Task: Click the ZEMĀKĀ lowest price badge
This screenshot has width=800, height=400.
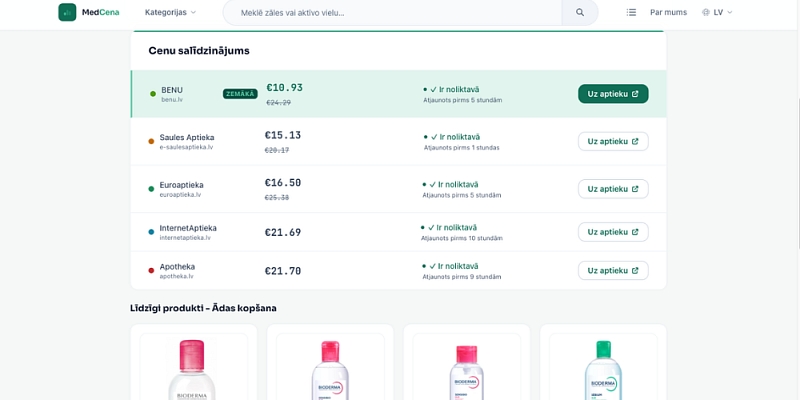Action: click(x=240, y=94)
